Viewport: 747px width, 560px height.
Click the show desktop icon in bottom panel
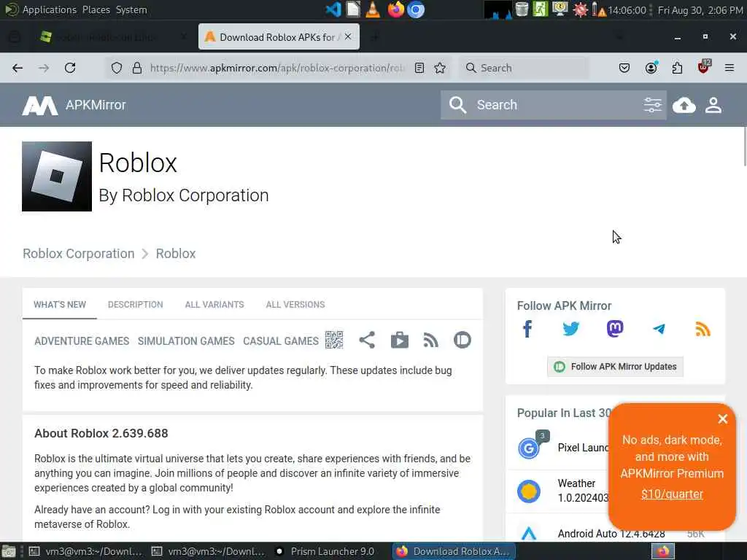pyautogui.click(x=9, y=551)
